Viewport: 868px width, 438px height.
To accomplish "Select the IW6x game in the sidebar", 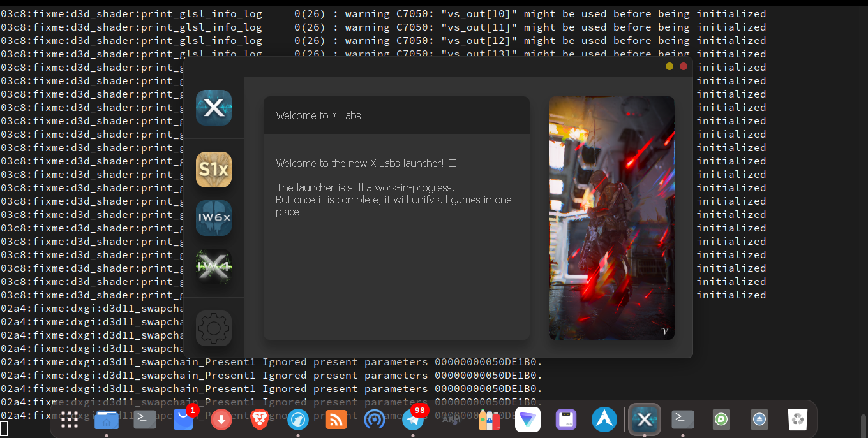I will (214, 218).
